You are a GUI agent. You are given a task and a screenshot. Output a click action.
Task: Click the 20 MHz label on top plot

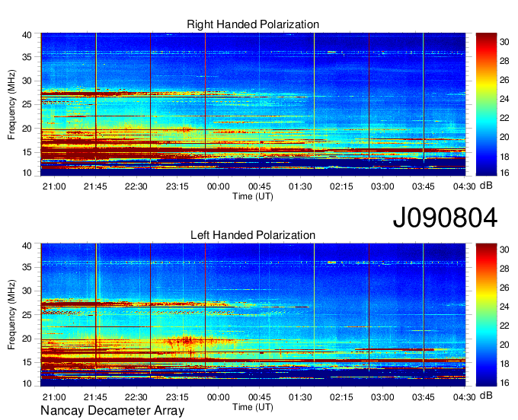pos(27,129)
